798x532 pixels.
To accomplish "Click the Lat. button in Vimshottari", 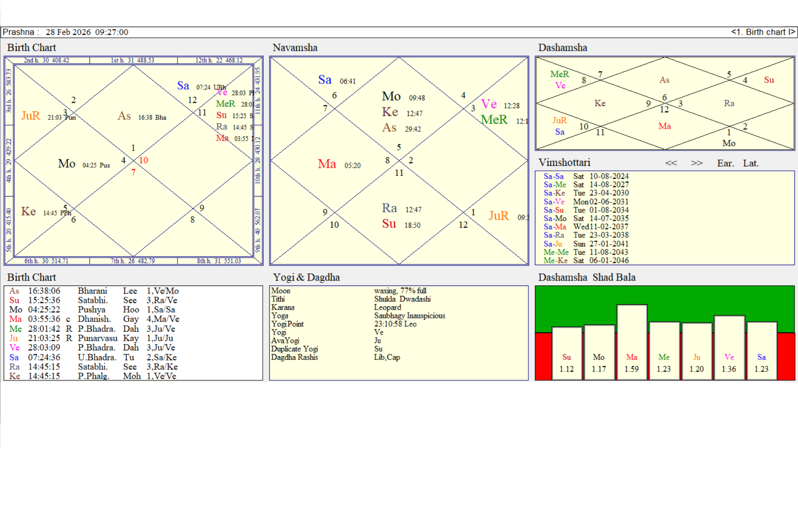I will point(751,163).
